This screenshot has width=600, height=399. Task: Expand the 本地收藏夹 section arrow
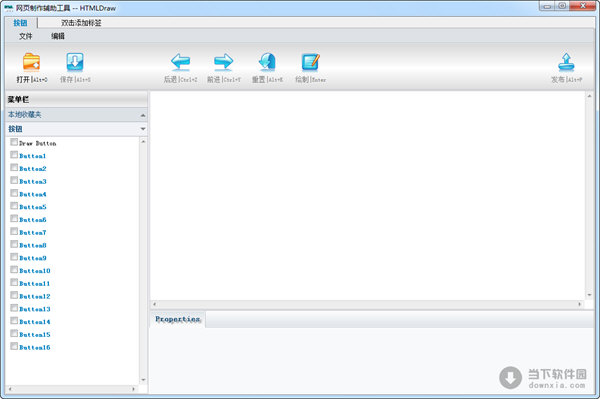click(143, 115)
